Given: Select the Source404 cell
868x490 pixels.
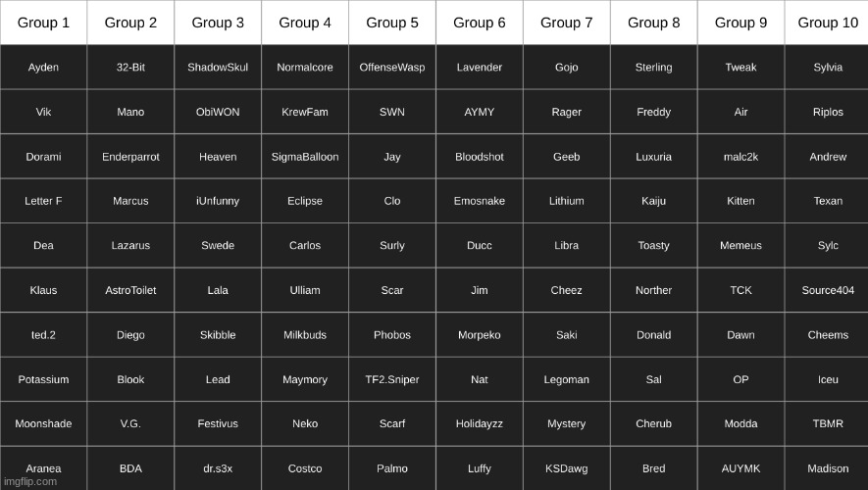Looking at the screenshot, I should (x=827, y=290).
